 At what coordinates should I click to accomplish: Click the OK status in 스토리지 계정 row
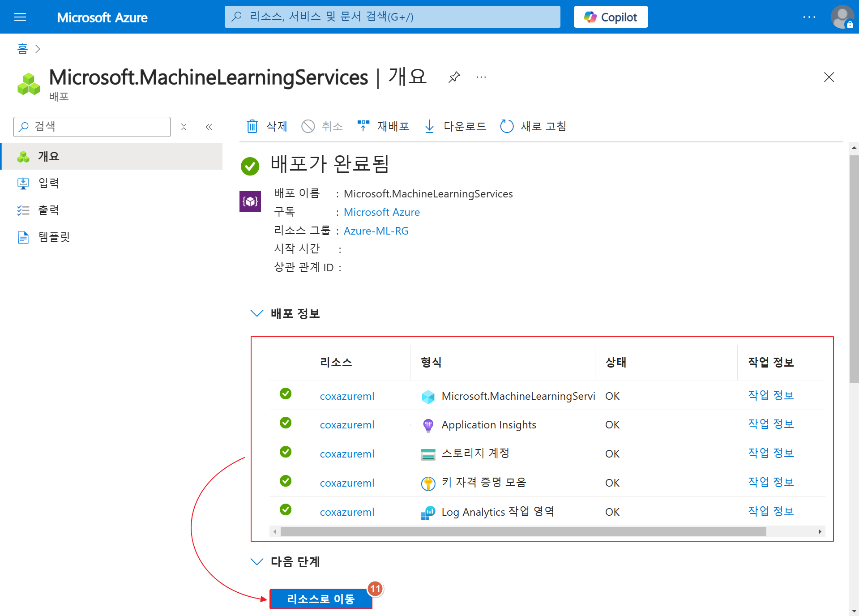point(612,454)
